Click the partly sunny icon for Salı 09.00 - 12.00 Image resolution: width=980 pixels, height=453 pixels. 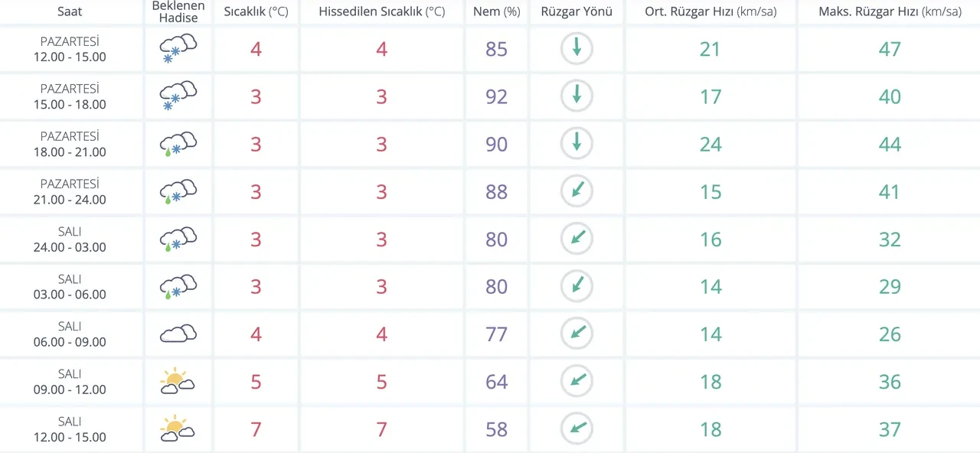(178, 381)
